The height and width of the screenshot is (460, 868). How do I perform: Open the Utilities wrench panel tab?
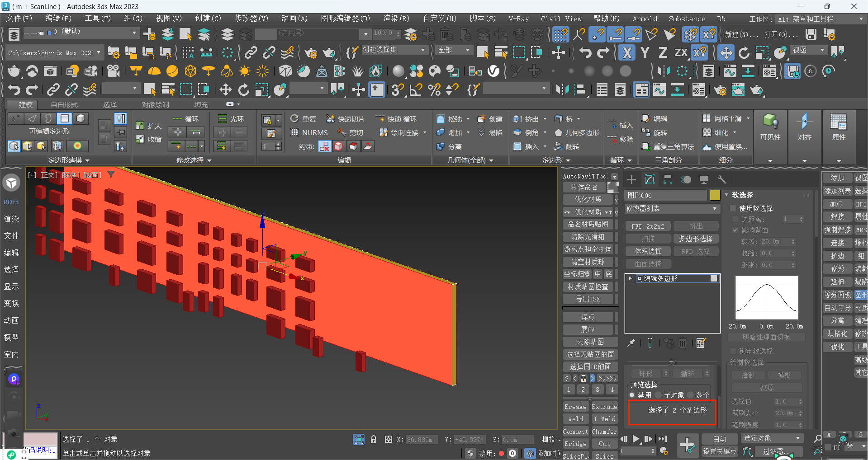(722, 180)
